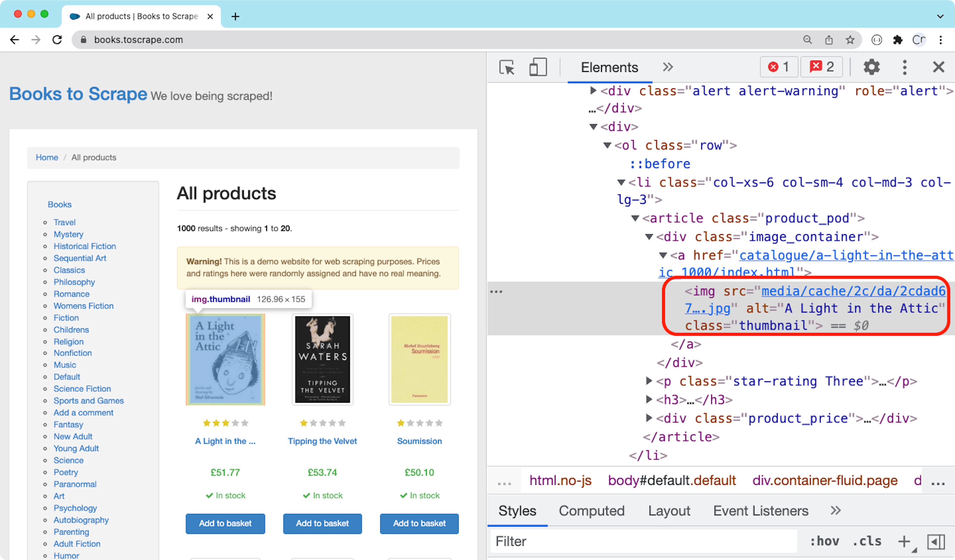Add Soumission to basket
This screenshot has width=955, height=560.
(420, 523)
